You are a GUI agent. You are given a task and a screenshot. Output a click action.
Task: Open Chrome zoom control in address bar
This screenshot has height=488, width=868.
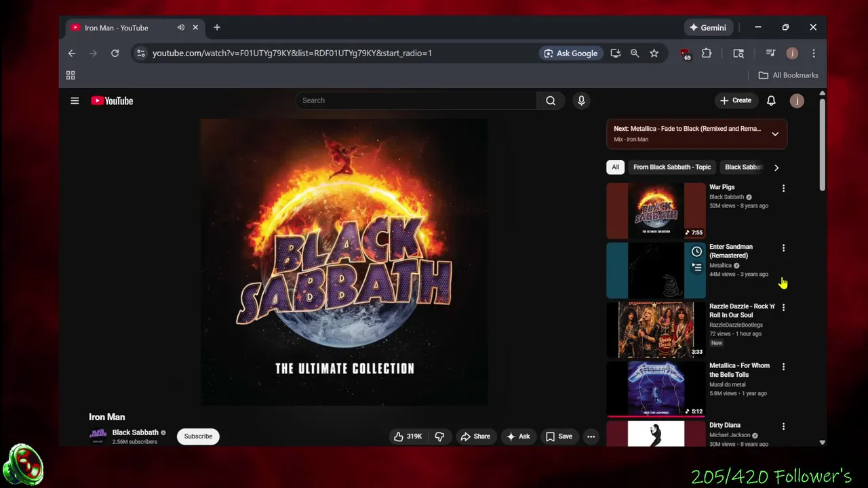click(635, 53)
